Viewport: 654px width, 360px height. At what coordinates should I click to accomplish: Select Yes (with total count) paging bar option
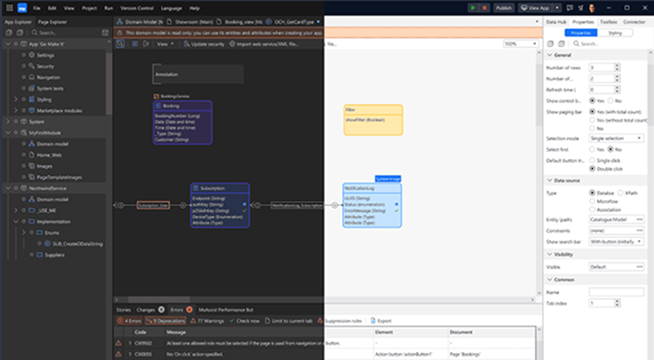[x=592, y=112]
